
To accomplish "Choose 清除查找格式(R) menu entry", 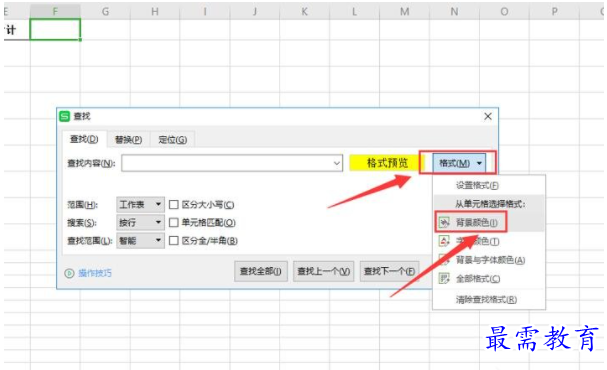I will point(486,300).
